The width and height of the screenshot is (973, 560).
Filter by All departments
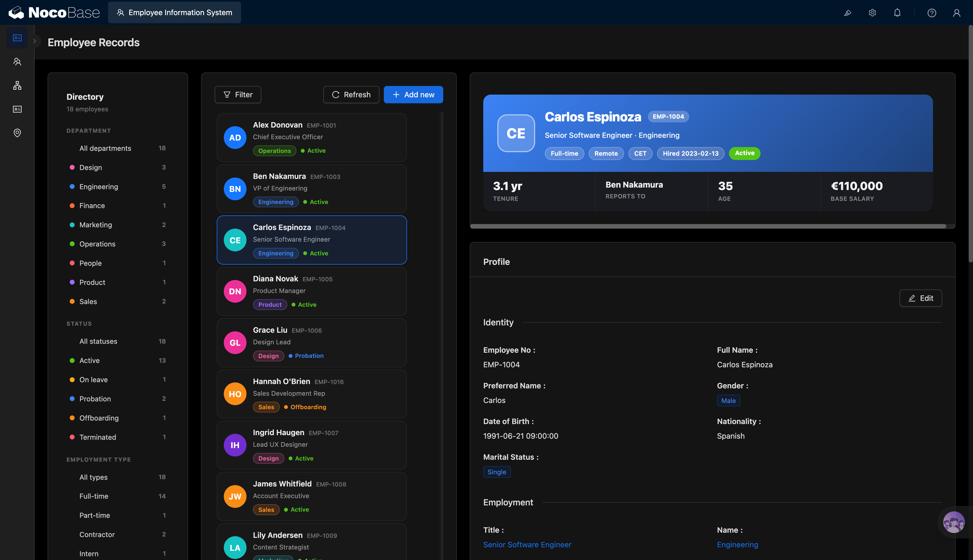pyautogui.click(x=118, y=148)
